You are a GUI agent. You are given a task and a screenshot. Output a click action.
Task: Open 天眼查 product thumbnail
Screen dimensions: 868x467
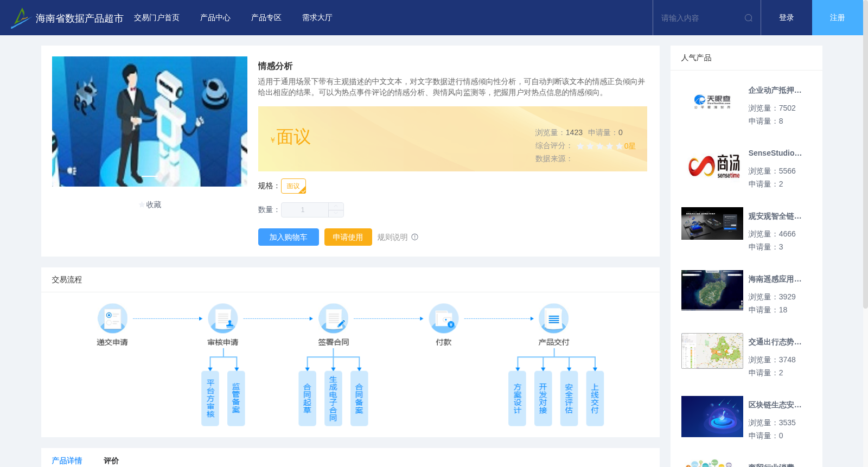[x=712, y=102]
